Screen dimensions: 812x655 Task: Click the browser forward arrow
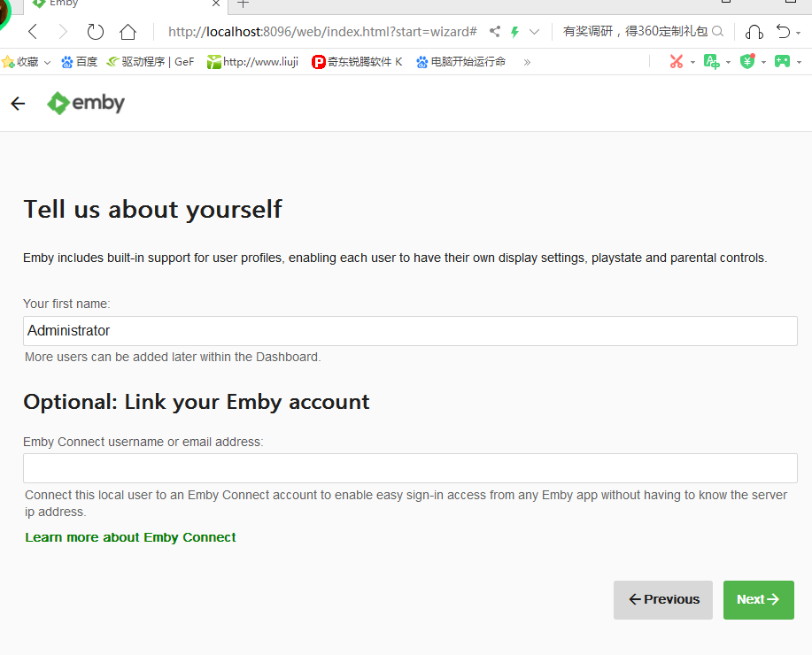coord(63,32)
